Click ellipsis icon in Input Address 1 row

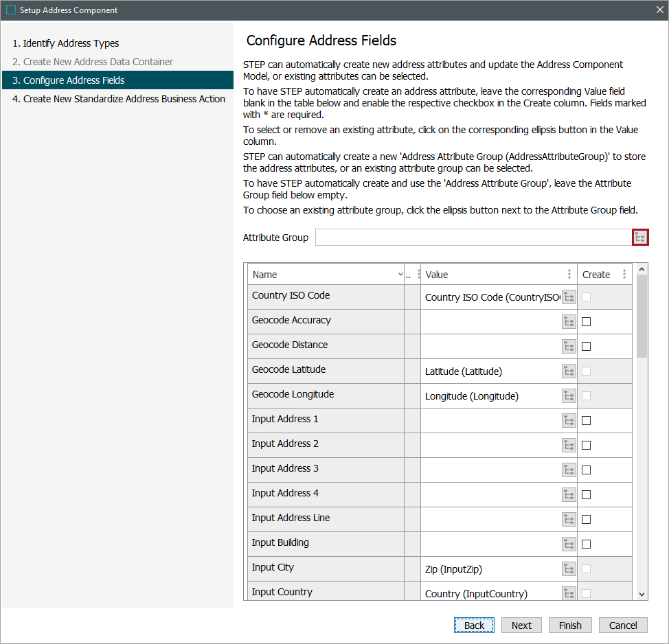[x=569, y=421]
